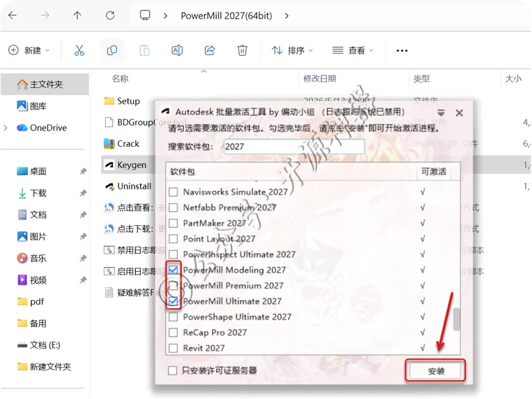Screen dimensions: 532x399
Task: Open the See more three-dots menu
Action: click(402, 50)
